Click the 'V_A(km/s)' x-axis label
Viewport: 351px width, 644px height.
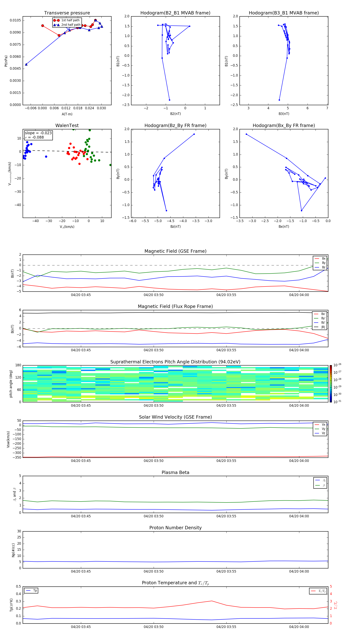click(x=67, y=227)
